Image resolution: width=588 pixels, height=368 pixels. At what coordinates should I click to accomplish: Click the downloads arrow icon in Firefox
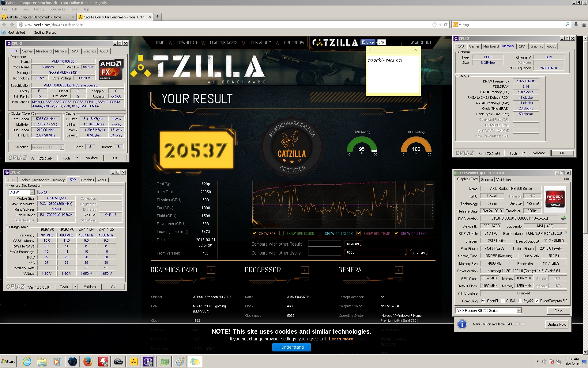576,25
